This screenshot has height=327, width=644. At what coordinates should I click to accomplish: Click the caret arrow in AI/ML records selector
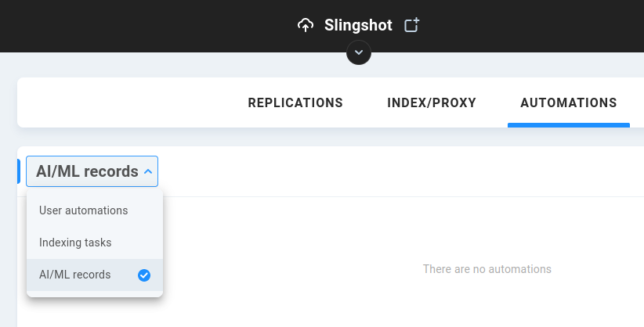(x=148, y=172)
